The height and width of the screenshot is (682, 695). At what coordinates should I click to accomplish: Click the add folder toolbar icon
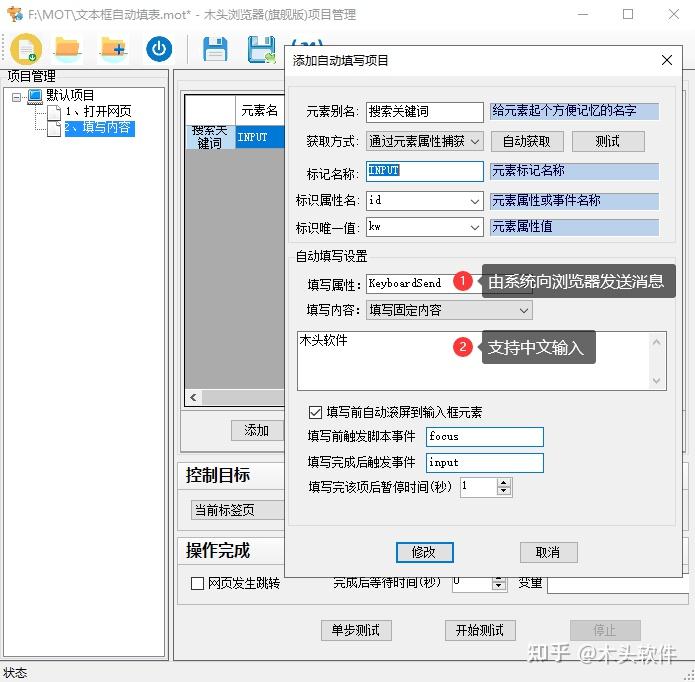point(113,49)
